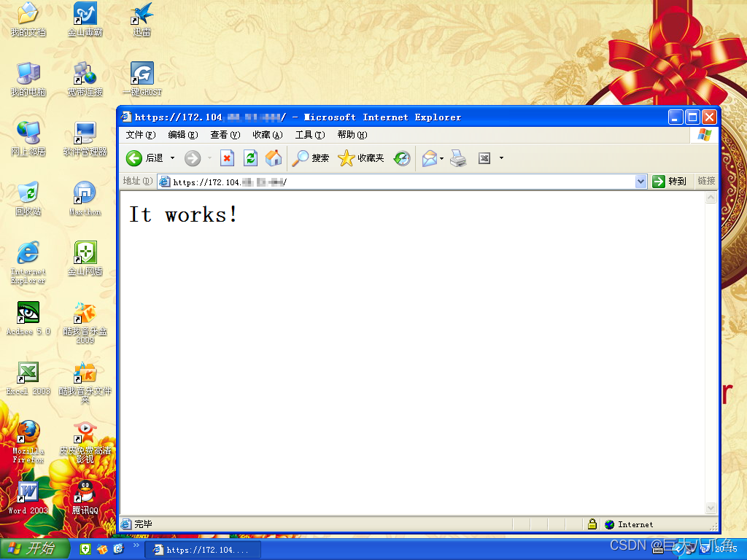Image resolution: width=747 pixels, height=560 pixels.
Task: Select 回收站 recycle bin icon
Action: (x=28, y=199)
